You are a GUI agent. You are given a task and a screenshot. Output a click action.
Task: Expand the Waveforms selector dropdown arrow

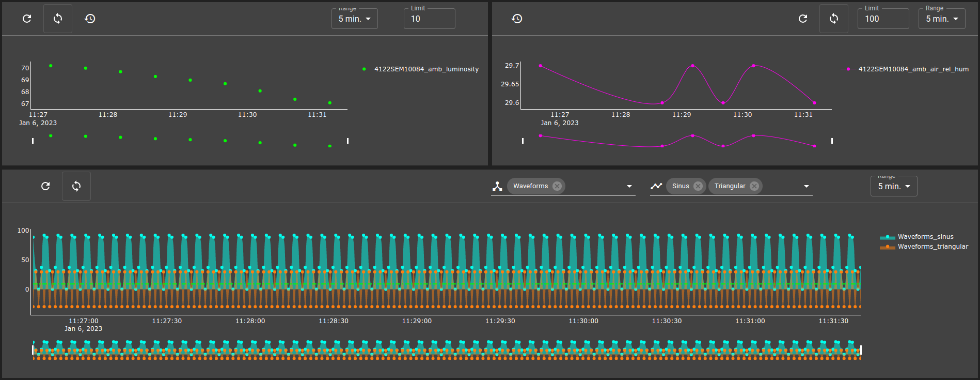(x=629, y=186)
